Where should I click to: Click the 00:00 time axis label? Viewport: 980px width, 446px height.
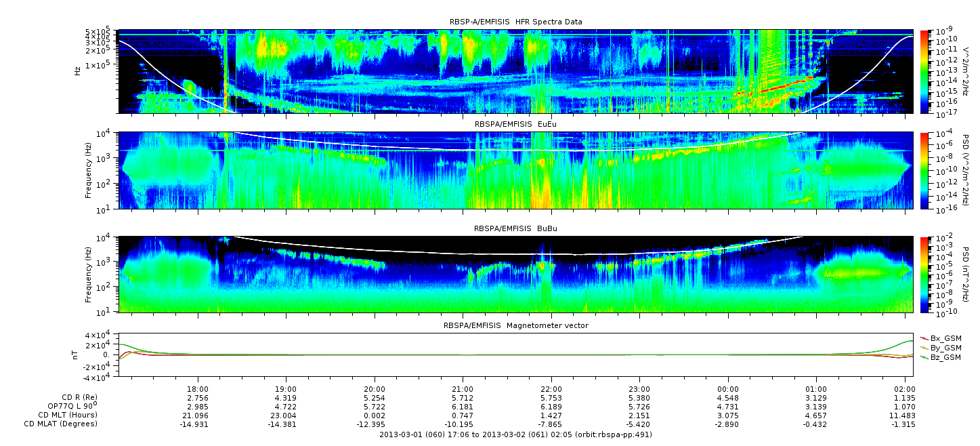(727, 390)
